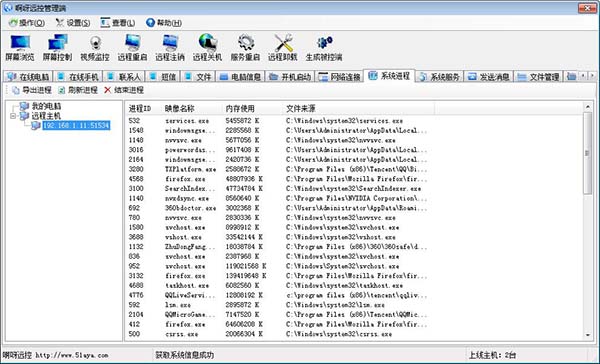The width and height of the screenshot is (600, 364).
Task: Click the 远程关机 remote shutdown icon
Action: pyautogui.click(x=207, y=47)
